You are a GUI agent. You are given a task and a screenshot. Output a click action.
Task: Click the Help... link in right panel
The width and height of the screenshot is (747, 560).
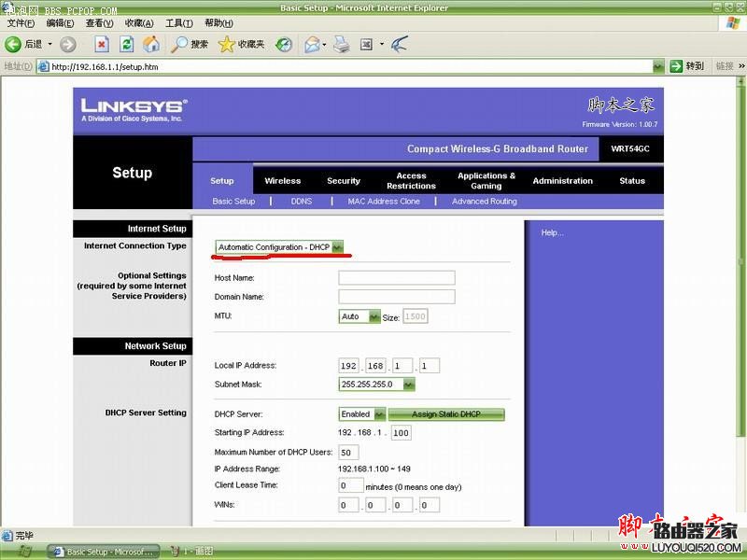coord(552,232)
